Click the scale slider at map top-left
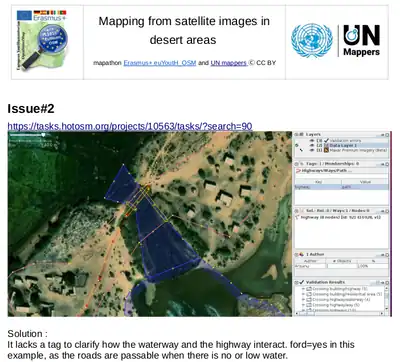The height and width of the screenshot is (362, 400). (x=27, y=135)
